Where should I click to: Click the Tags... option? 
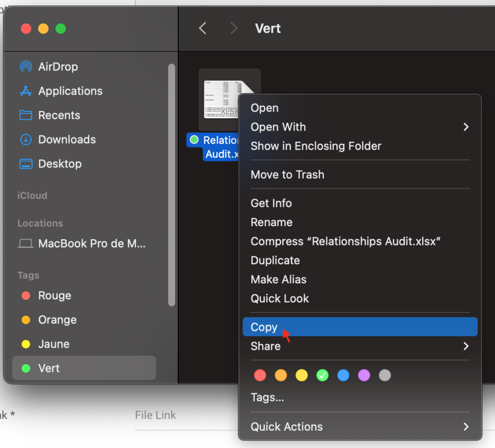pyautogui.click(x=267, y=398)
